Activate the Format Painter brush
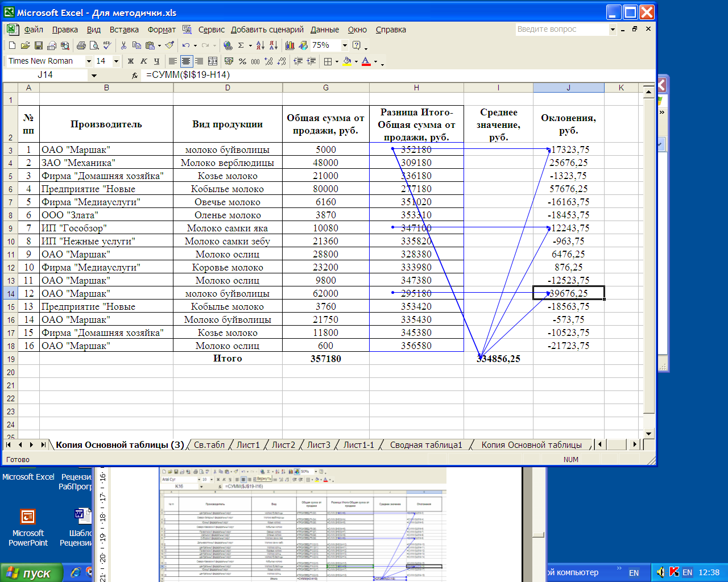728x582 pixels. [170, 45]
